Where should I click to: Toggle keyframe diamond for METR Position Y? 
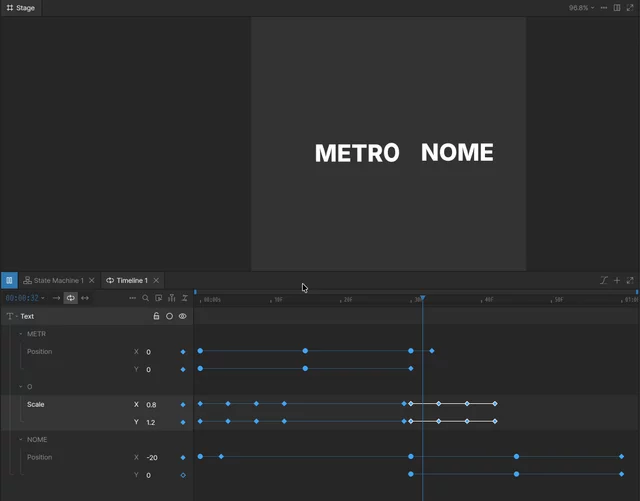(183, 370)
